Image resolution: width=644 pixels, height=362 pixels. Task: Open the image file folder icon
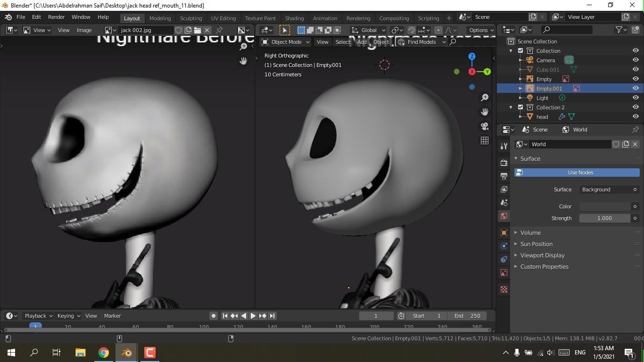[198, 30]
